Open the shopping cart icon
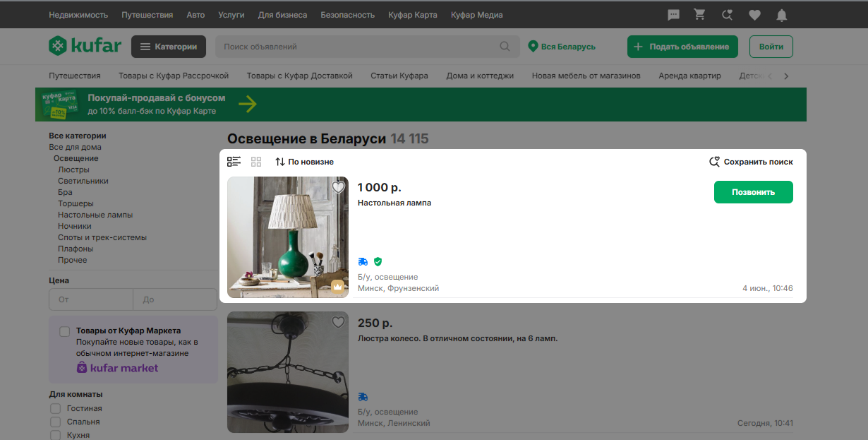 (x=699, y=15)
